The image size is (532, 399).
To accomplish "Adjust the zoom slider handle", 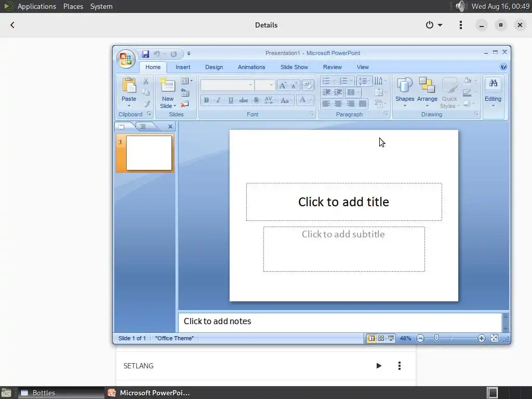I will pyautogui.click(x=436, y=338).
